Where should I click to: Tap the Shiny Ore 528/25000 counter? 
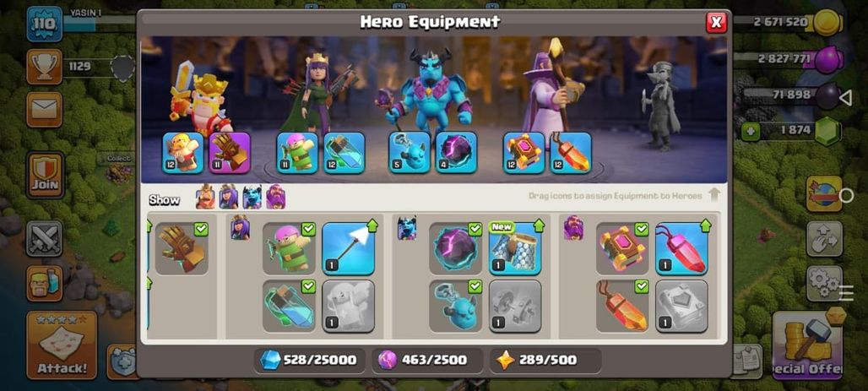point(310,360)
